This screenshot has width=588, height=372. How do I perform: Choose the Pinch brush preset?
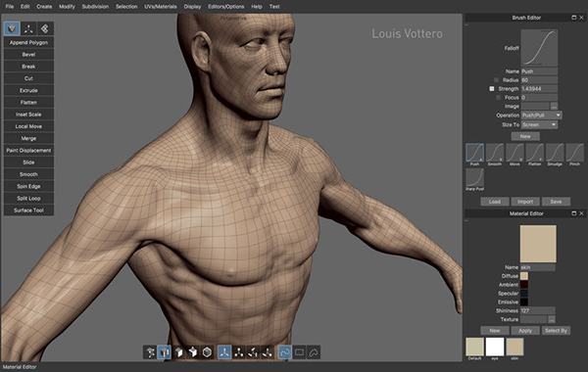click(575, 154)
